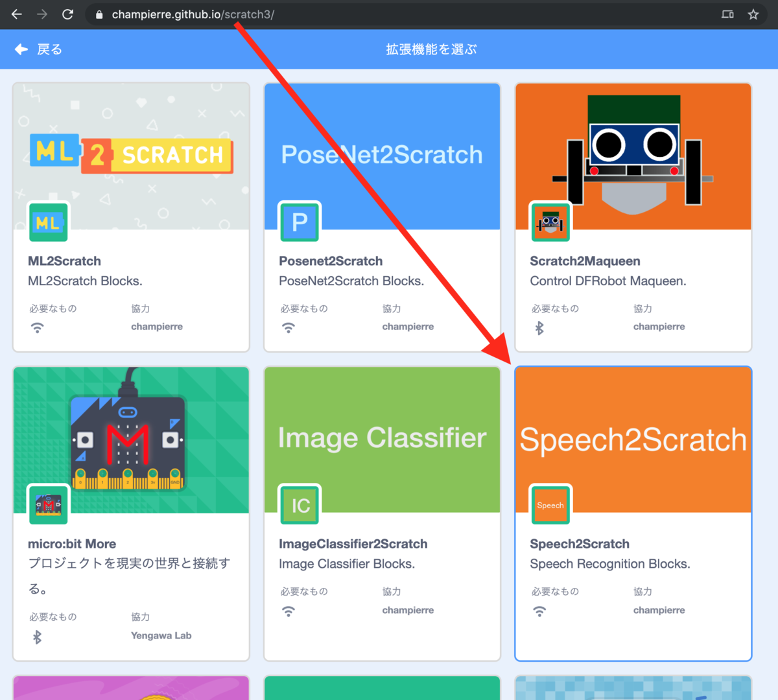Viewport: 778px width, 700px height.
Task: Click the Bluetooth icon under Scratch2Maqueen
Action: (x=539, y=327)
